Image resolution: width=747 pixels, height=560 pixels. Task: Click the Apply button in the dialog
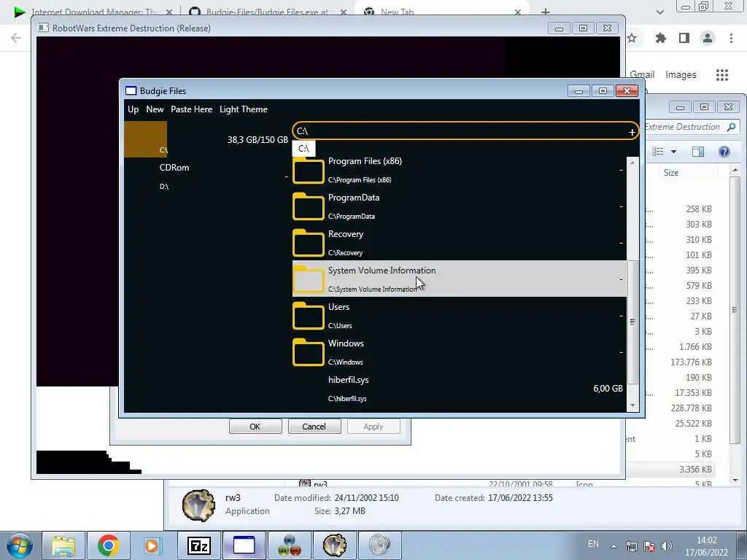pos(373,426)
